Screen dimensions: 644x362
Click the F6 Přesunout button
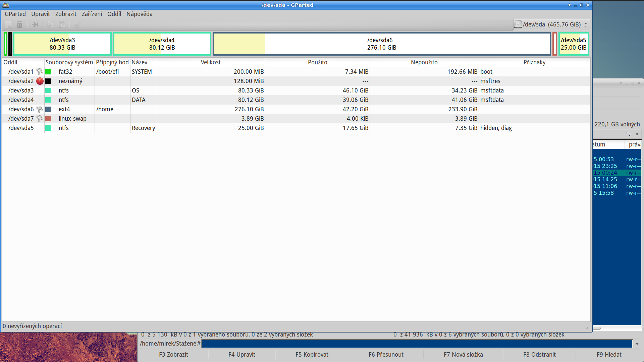point(386,355)
